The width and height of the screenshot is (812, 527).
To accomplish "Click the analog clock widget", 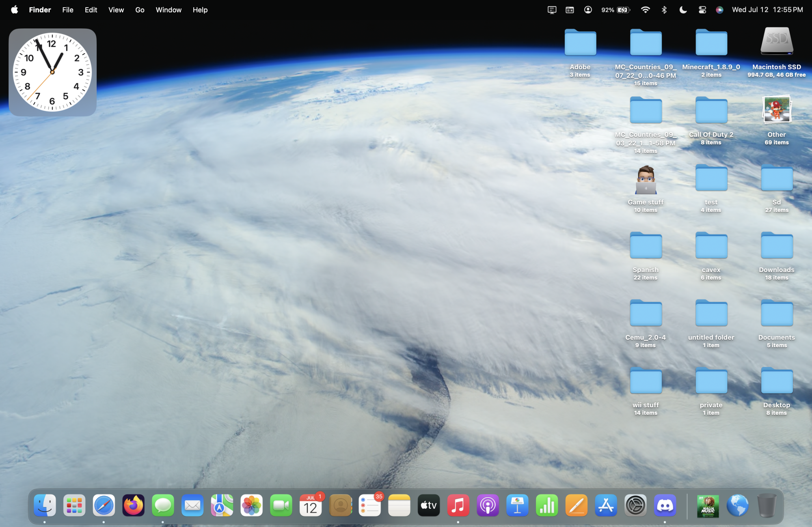I will [x=52, y=72].
